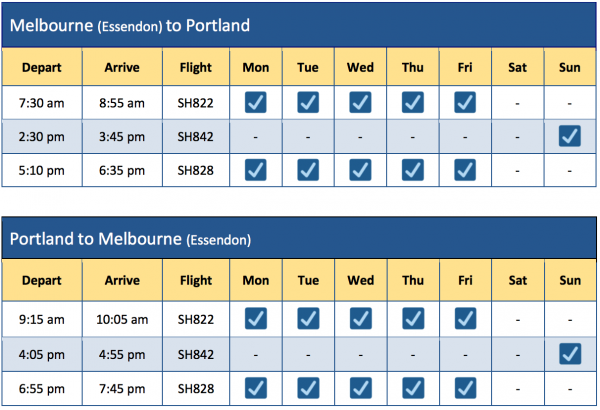Select the 8:55 am arrival time cell
The height and width of the screenshot is (410, 600).
tap(121, 102)
